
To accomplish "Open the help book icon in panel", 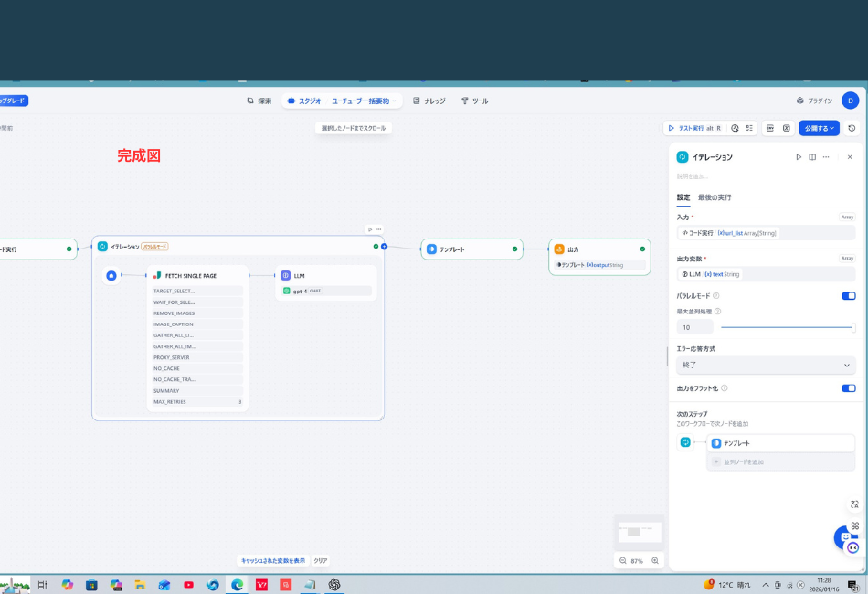I will click(x=812, y=157).
